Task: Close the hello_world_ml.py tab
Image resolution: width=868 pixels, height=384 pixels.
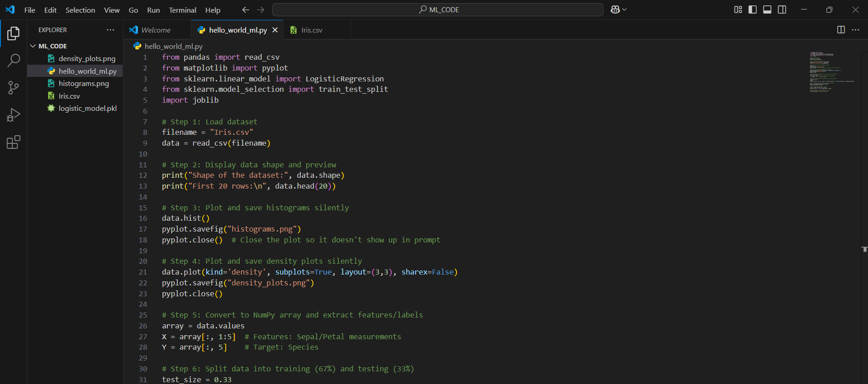Action: pos(275,30)
